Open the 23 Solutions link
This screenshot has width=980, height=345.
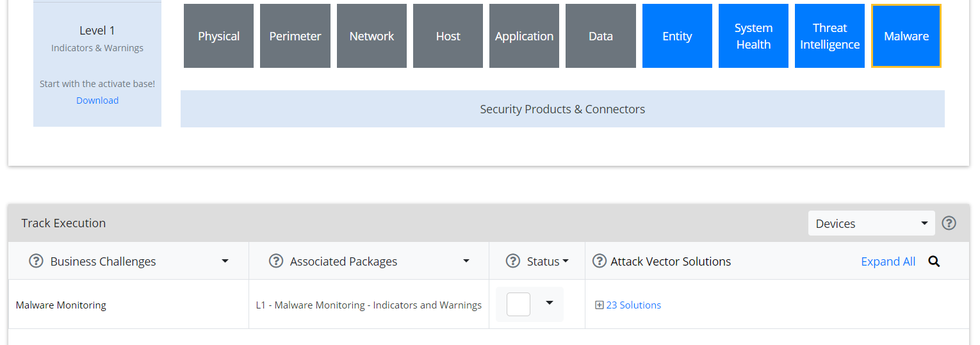633,305
